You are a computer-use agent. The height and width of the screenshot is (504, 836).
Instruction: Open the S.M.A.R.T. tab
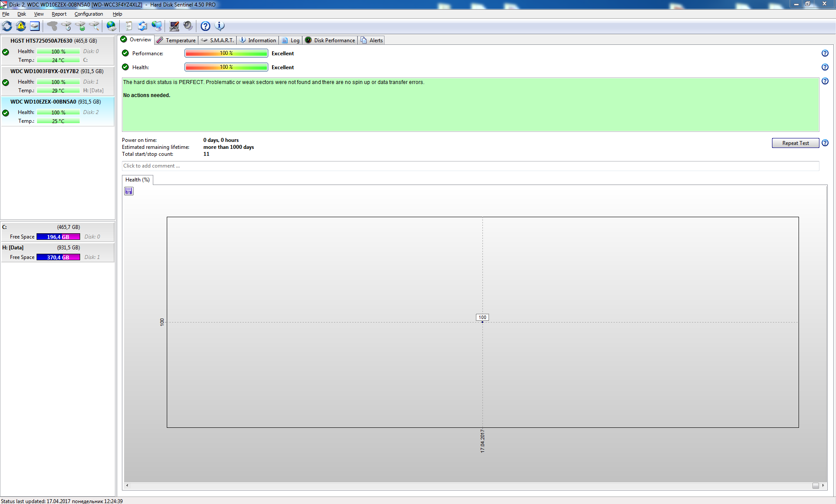click(x=217, y=40)
